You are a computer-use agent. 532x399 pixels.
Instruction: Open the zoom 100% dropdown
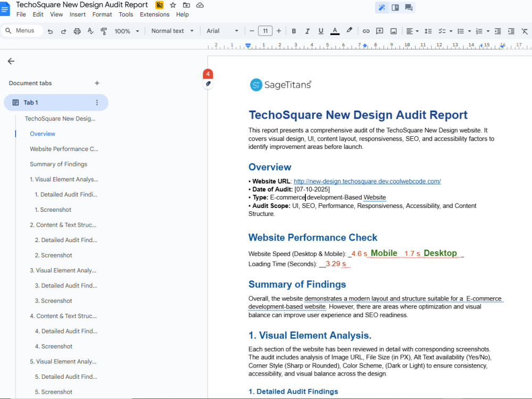pyautogui.click(x=127, y=31)
